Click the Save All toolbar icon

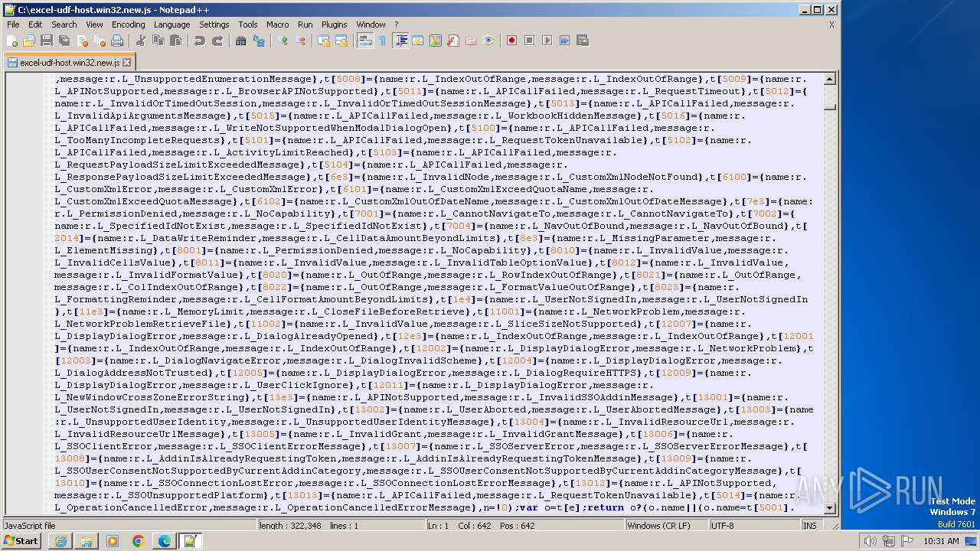click(x=64, y=41)
